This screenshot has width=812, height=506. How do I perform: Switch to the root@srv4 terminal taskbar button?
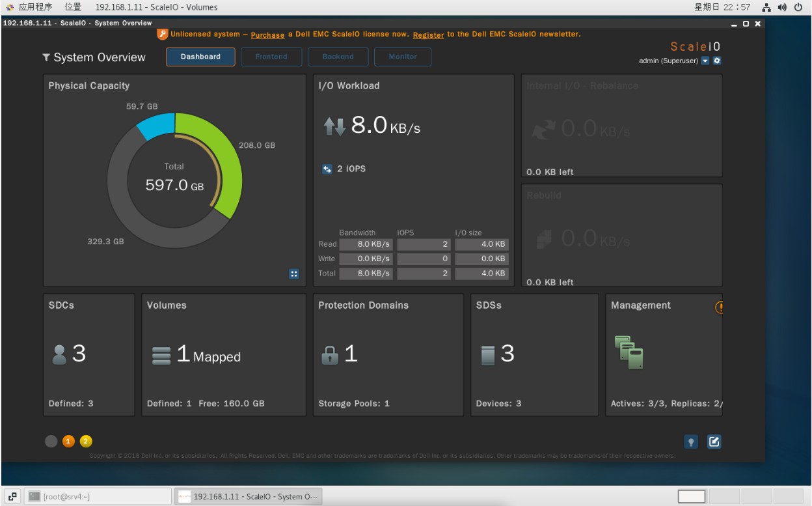point(99,496)
